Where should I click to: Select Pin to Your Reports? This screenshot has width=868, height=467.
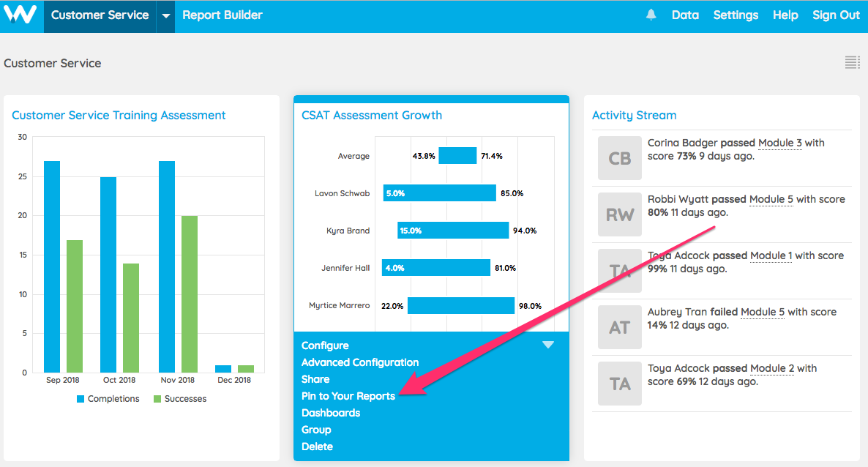tap(348, 396)
